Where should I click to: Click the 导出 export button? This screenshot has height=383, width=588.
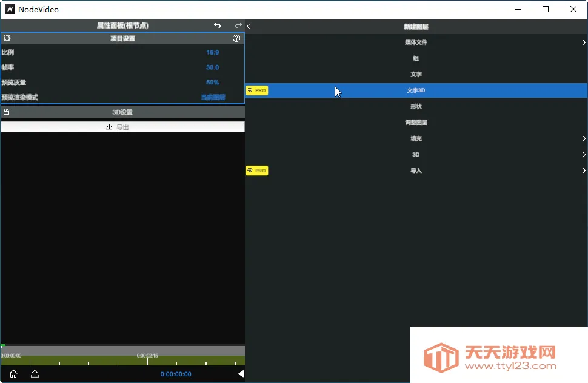coord(122,127)
